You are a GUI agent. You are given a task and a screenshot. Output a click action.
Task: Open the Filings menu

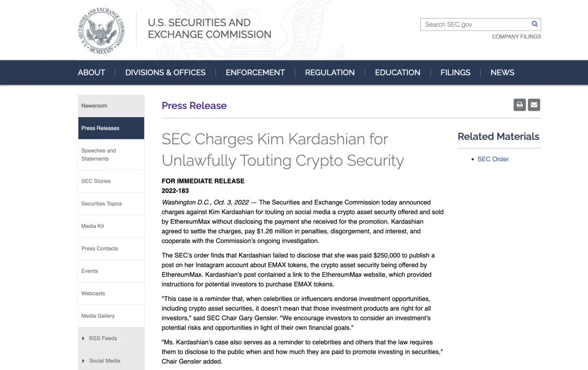tap(455, 72)
